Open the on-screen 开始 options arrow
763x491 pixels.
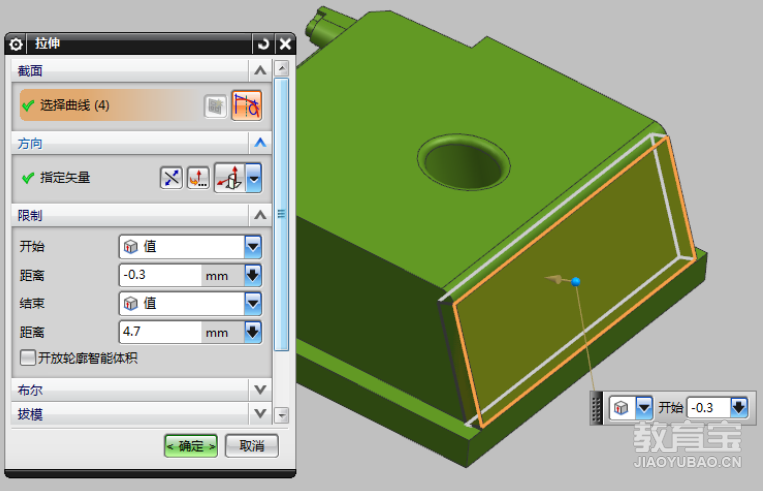[739, 407]
